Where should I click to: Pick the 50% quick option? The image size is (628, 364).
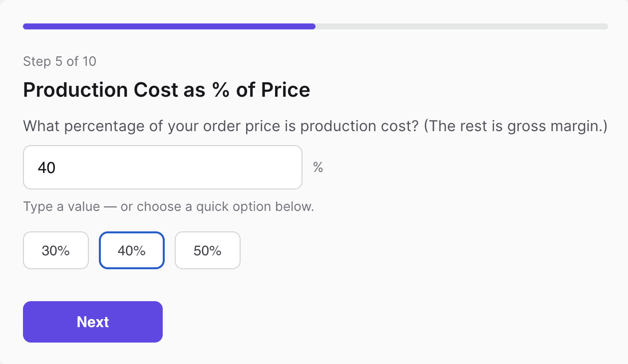pyautogui.click(x=208, y=250)
